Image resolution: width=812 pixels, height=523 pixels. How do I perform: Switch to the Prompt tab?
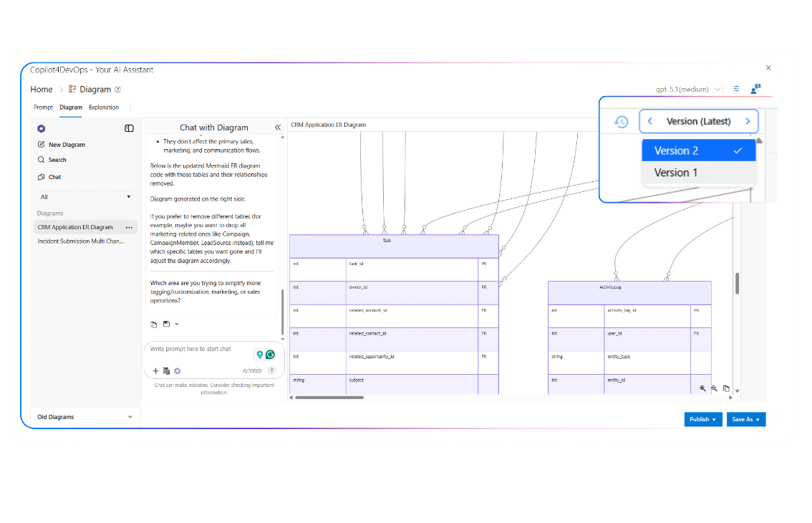[43, 107]
